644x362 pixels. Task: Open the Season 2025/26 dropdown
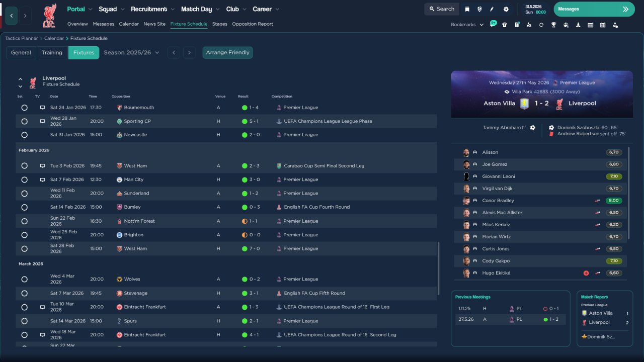(131, 52)
